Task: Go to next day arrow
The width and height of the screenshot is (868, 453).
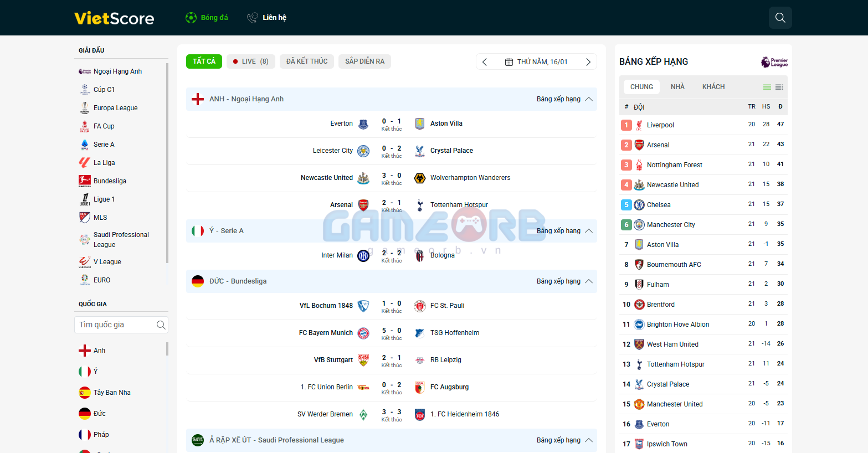Action: (x=588, y=62)
